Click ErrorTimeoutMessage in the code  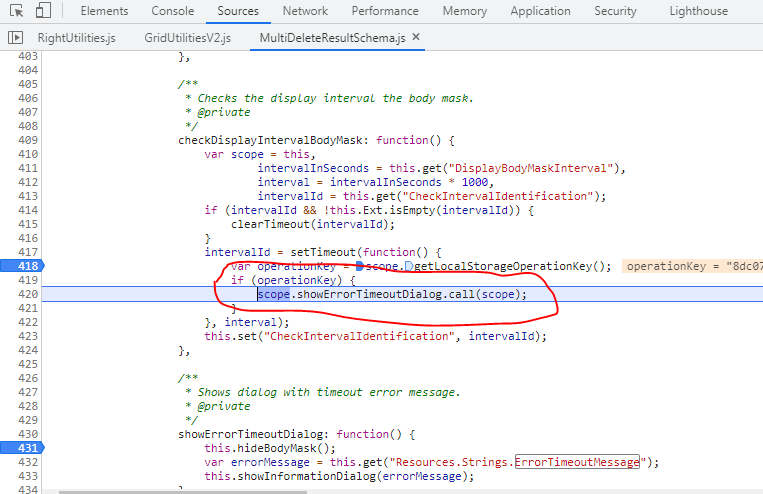[577, 462]
